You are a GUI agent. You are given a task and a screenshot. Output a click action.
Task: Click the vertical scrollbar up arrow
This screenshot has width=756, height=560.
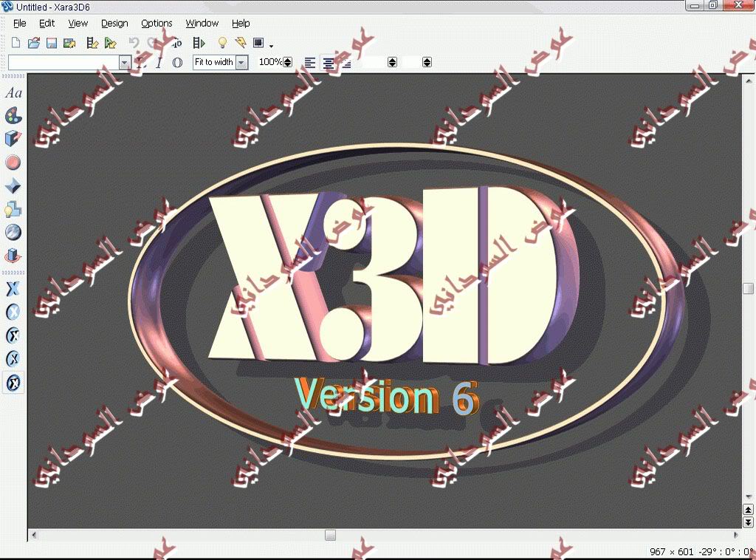749,81
